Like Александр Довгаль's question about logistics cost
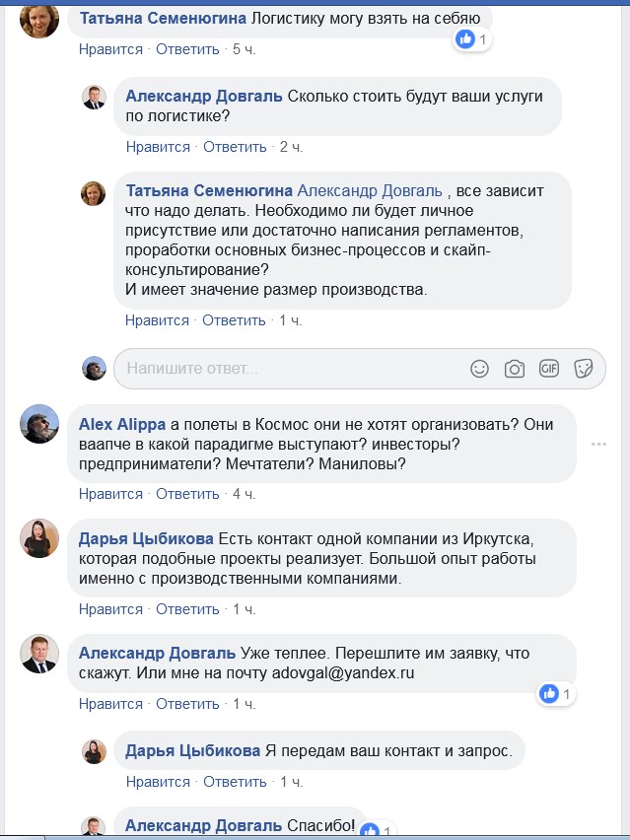The height and width of the screenshot is (840, 630). 158,147
